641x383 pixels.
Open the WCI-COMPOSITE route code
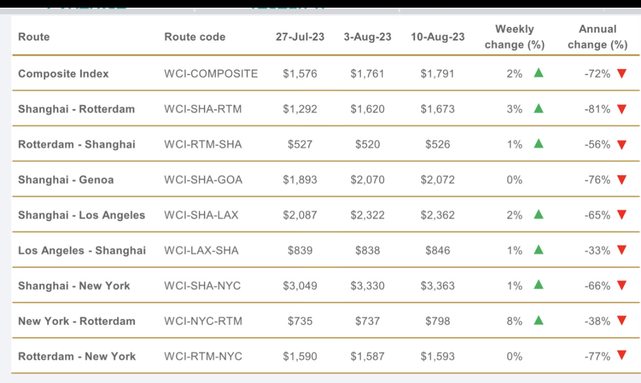pos(211,74)
